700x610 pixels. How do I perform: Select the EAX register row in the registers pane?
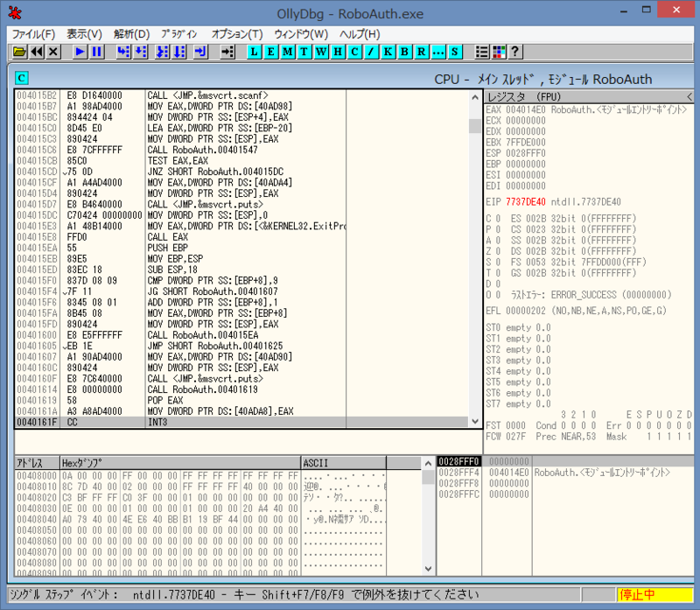(586, 110)
